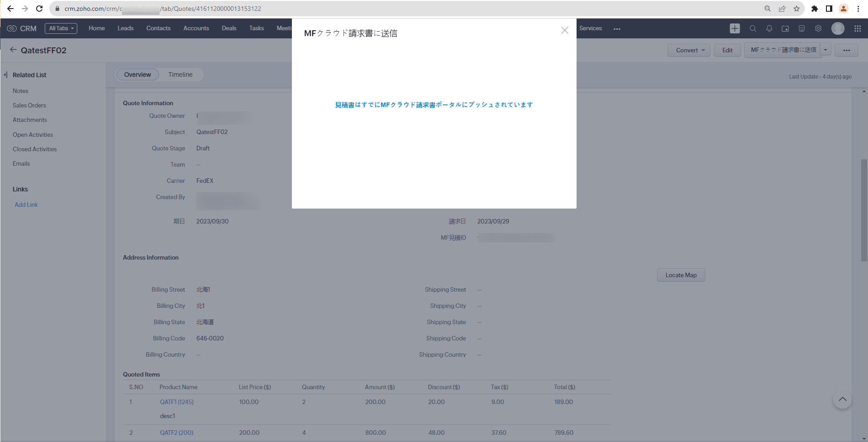Open the Leads module tab
Viewport: 868px width, 442px height.
[126, 28]
